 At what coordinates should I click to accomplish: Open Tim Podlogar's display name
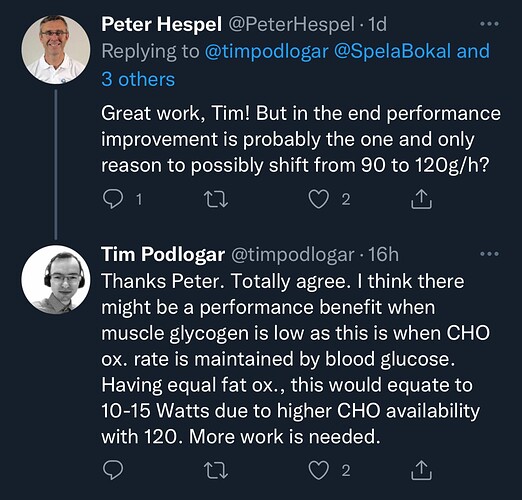(163, 255)
